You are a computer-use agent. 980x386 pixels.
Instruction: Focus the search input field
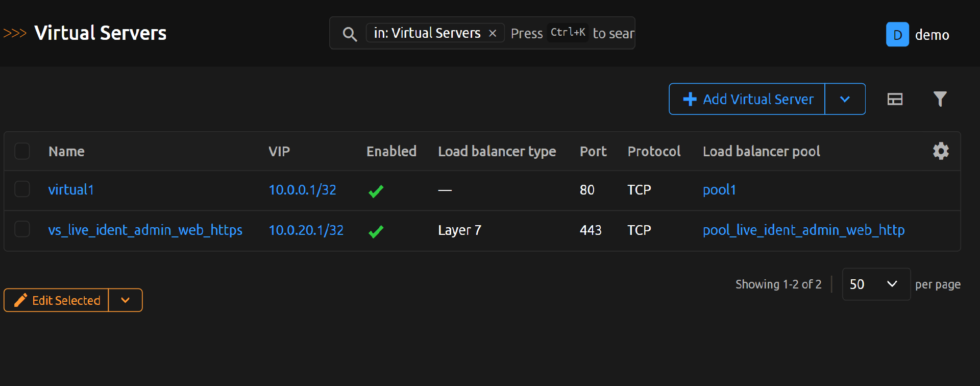pos(572,34)
